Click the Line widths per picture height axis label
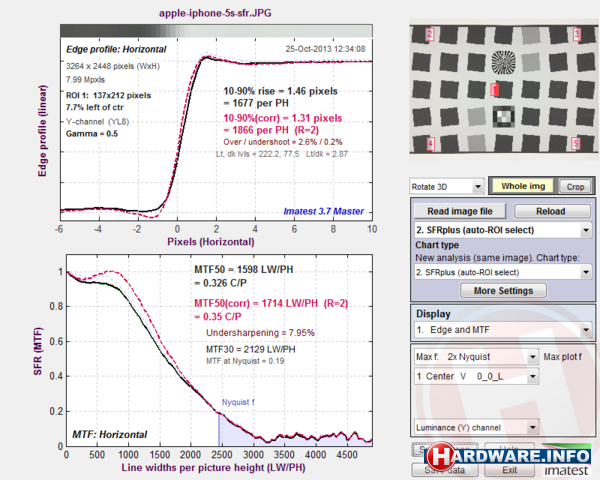The width and height of the screenshot is (600, 480). point(214,467)
